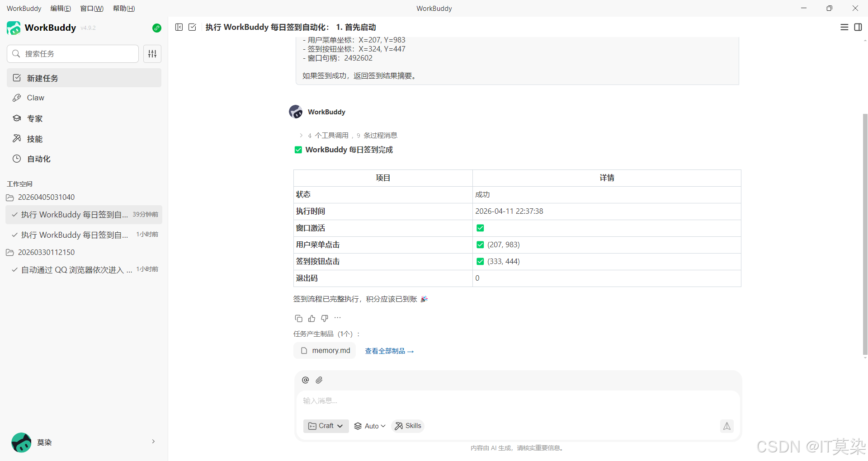868x461 pixels.
Task: Click the v4.9.2 version label
Action: click(88, 28)
